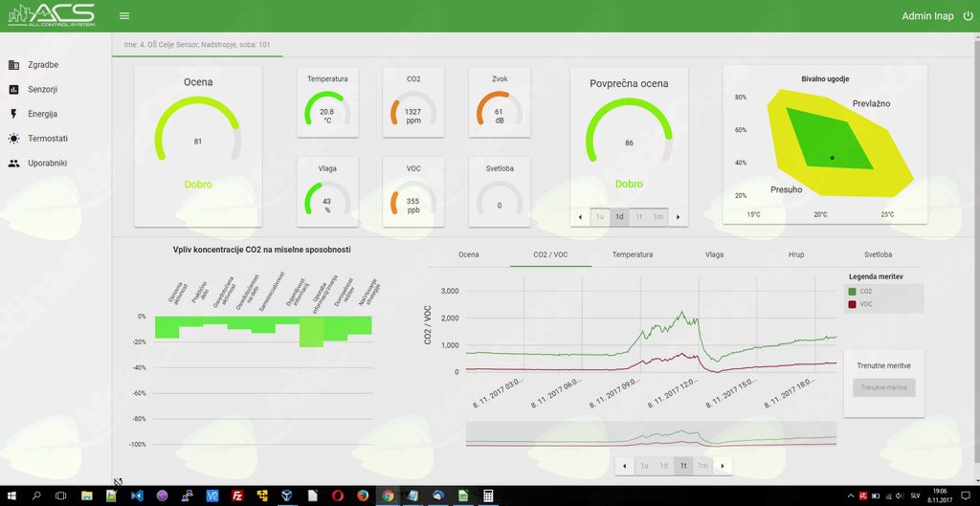980x506 pixels.
Task: Go to previous period under Povprečna ocena
Action: pyautogui.click(x=580, y=217)
